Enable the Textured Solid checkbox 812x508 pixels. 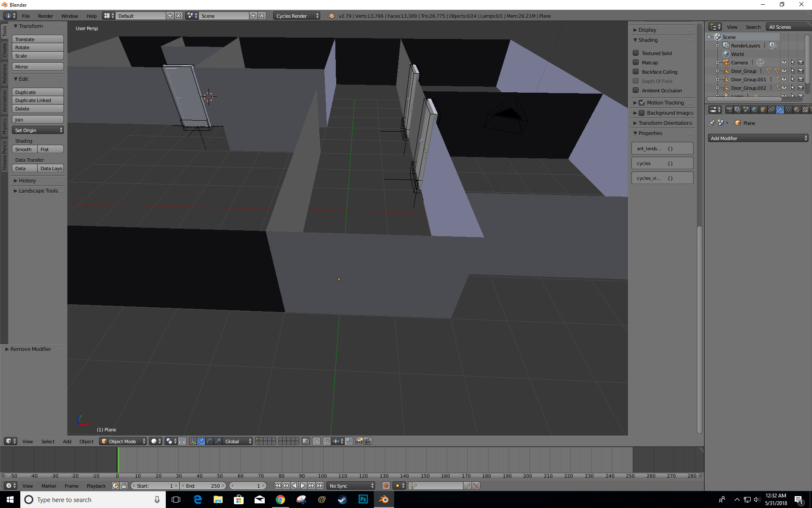coord(636,53)
